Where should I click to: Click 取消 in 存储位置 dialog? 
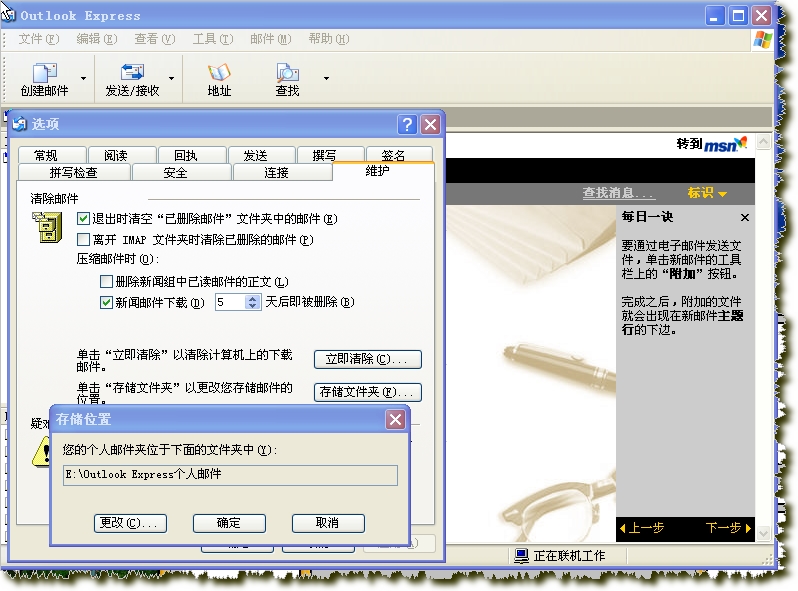click(x=328, y=523)
